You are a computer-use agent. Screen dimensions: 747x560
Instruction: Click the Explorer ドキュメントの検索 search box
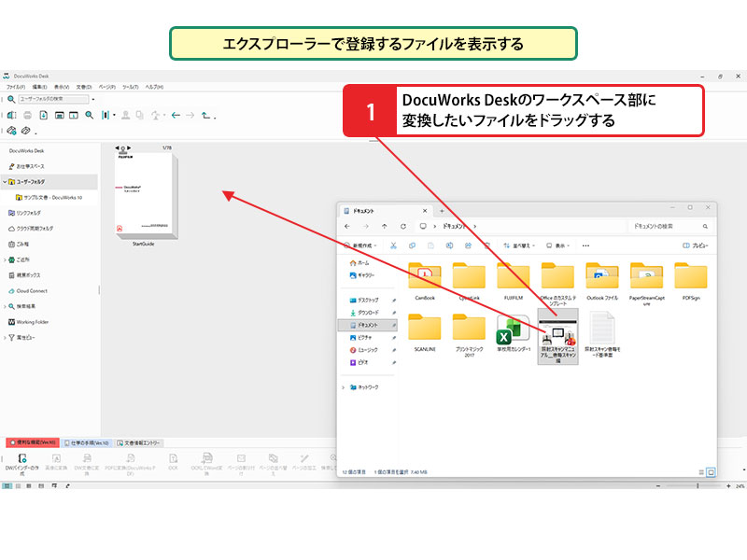tap(669, 226)
